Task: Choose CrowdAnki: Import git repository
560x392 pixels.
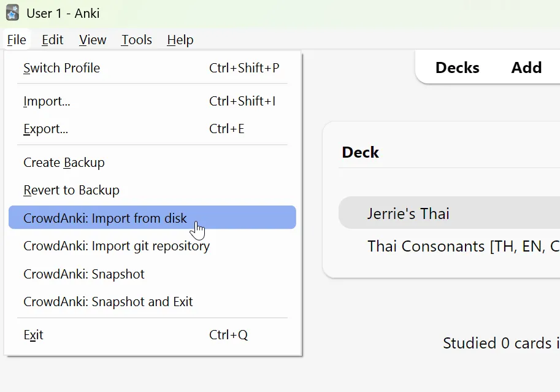Action: (116, 245)
